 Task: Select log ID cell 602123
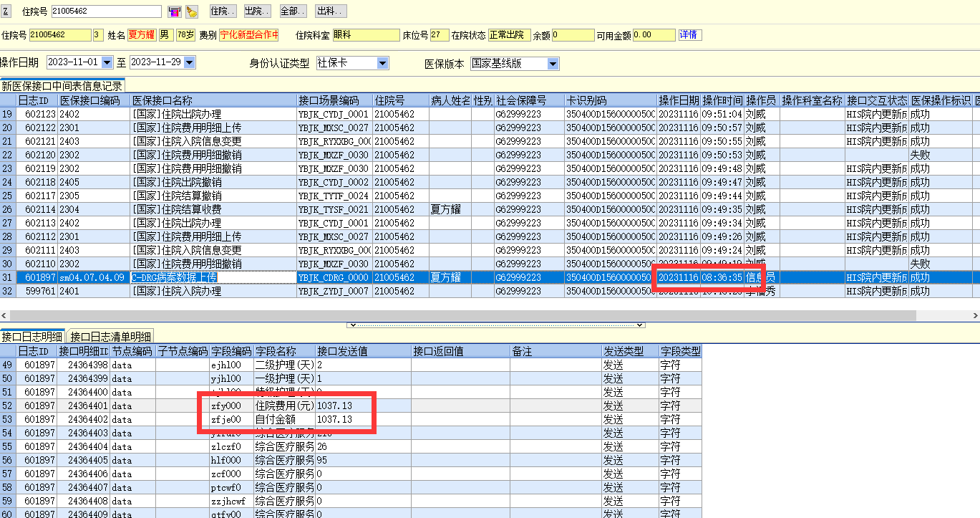[x=37, y=115]
